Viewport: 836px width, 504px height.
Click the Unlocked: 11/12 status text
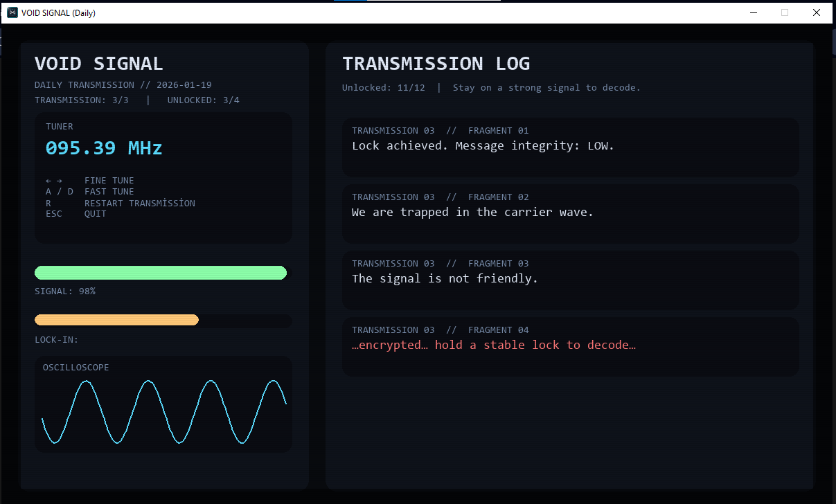click(x=384, y=88)
